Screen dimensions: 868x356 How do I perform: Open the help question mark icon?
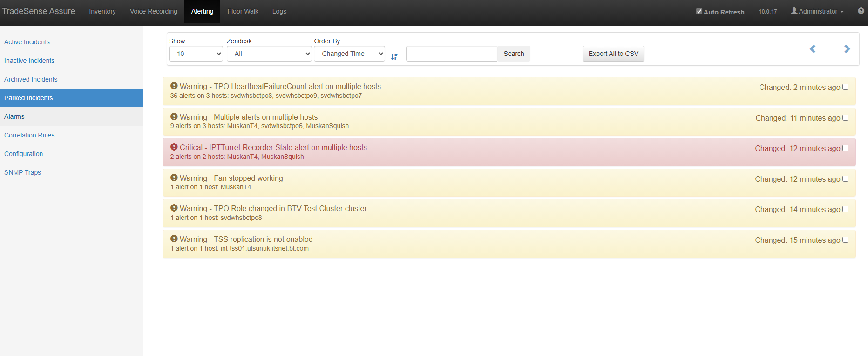861,11
